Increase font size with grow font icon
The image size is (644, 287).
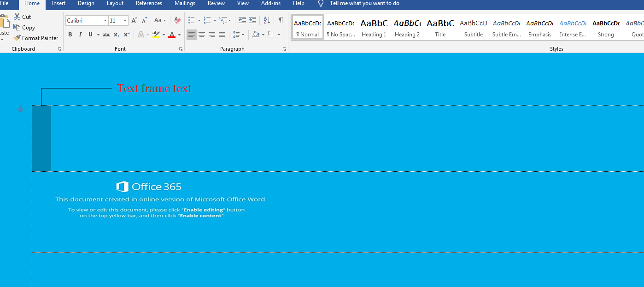click(x=134, y=21)
